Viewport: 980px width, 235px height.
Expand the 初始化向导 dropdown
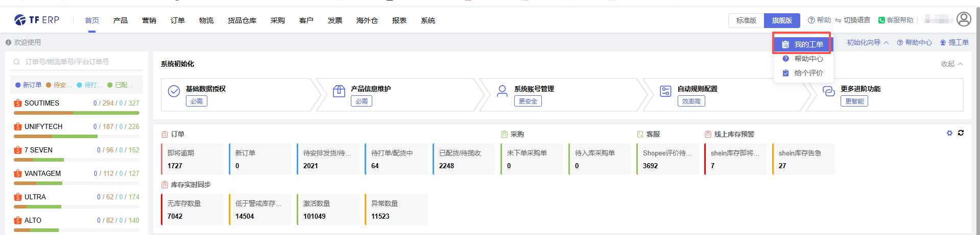(867, 42)
